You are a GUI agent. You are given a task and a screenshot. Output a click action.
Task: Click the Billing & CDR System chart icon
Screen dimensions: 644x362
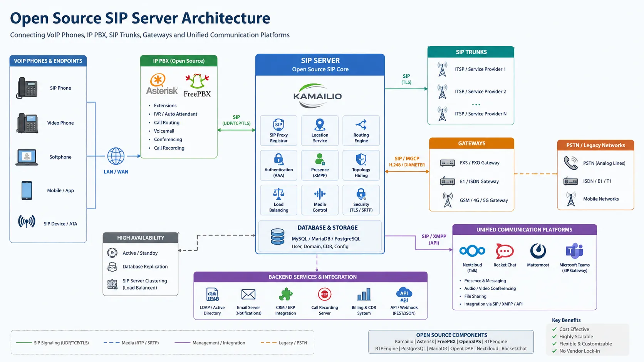pos(364,295)
